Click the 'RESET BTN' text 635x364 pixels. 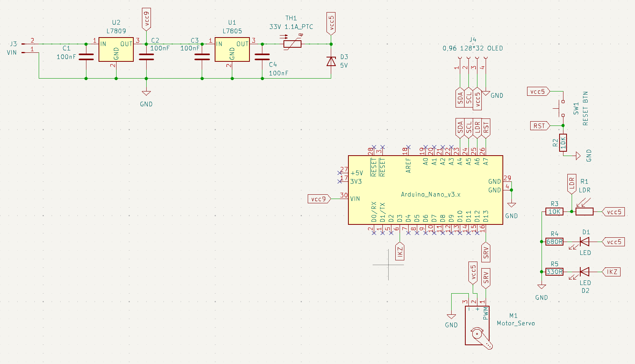click(x=585, y=109)
